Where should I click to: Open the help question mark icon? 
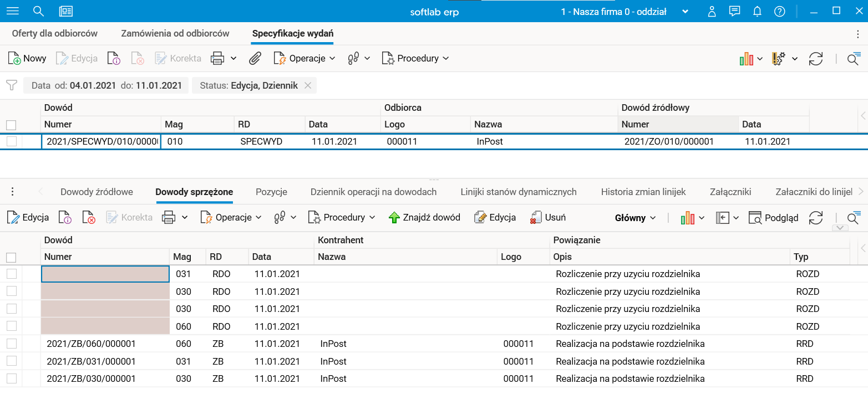[780, 11]
